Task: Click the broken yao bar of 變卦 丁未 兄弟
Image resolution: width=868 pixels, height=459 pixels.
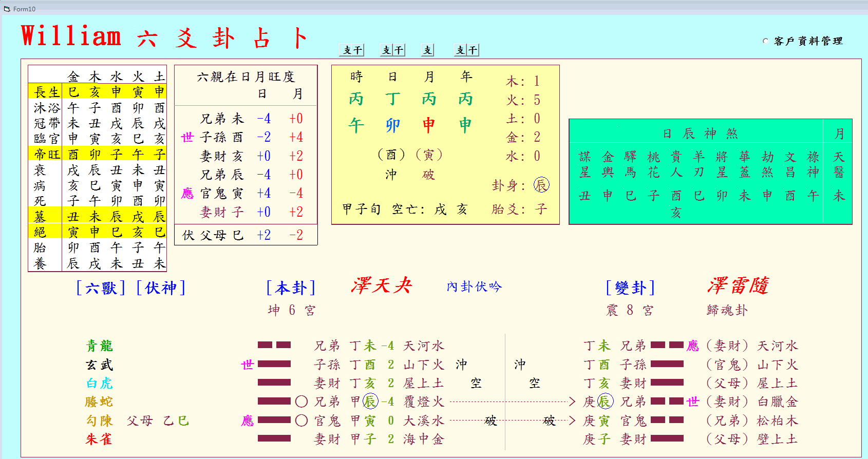Action: 667,345
